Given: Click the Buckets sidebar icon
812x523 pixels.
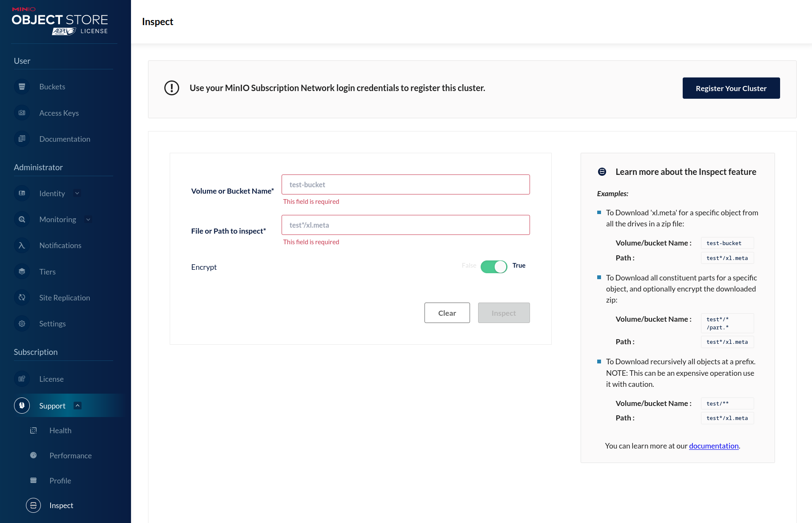Looking at the screenshot, I should tap(22, 87).
